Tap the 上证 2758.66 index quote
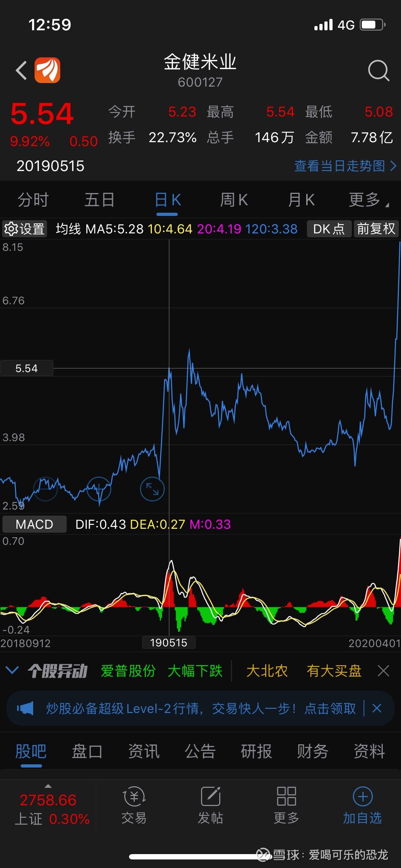The width and height of the screenshot is (401, 868). (x=52, y=810)
